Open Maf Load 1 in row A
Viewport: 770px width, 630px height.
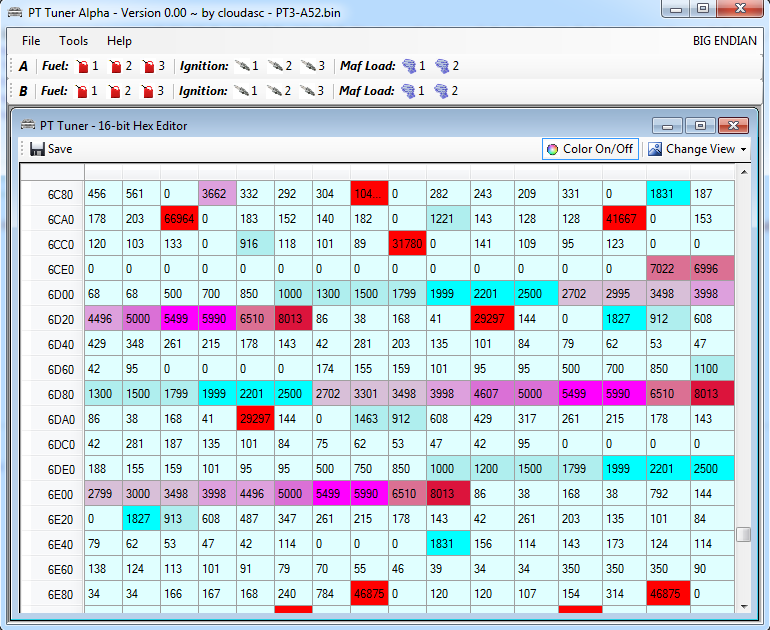coord(413,66)
